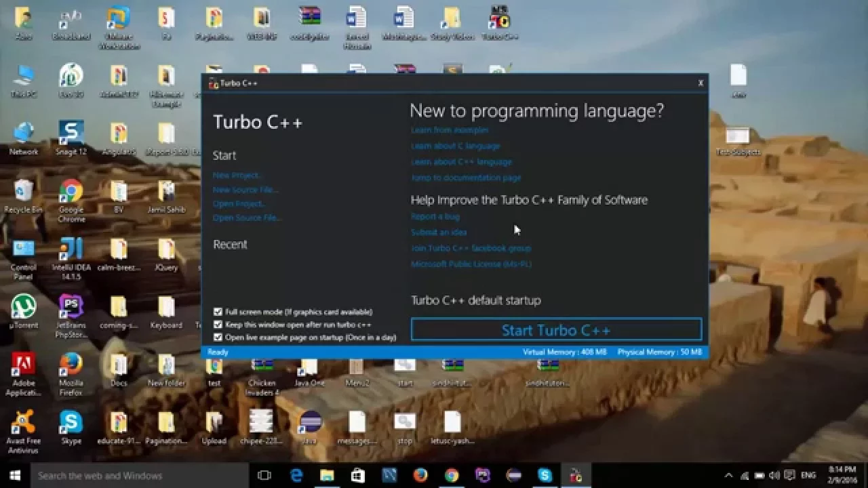Open Firefox from the taskbar
Viewport: 868px width, 488px height.
420,476
